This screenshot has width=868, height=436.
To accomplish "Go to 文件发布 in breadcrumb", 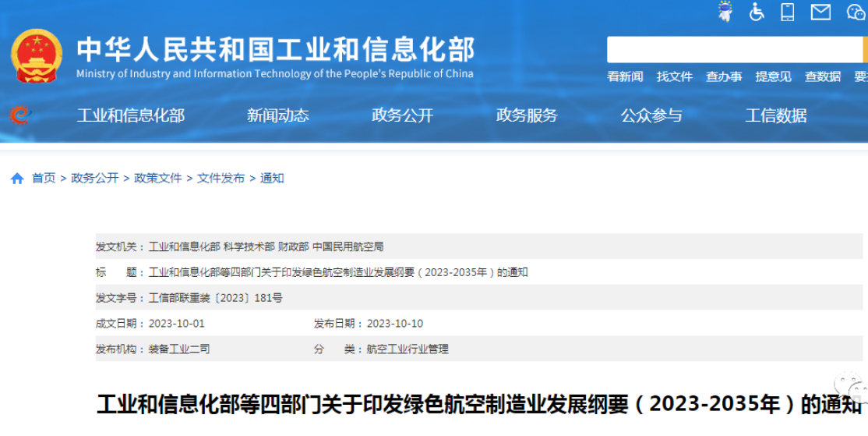I will coord(221,179).
